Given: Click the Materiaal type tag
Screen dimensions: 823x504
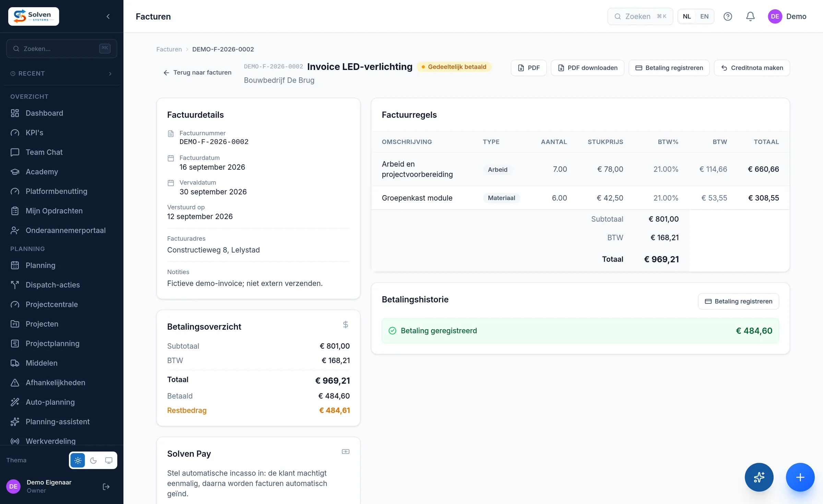Looking at the screenshot, I should (501, 198).
